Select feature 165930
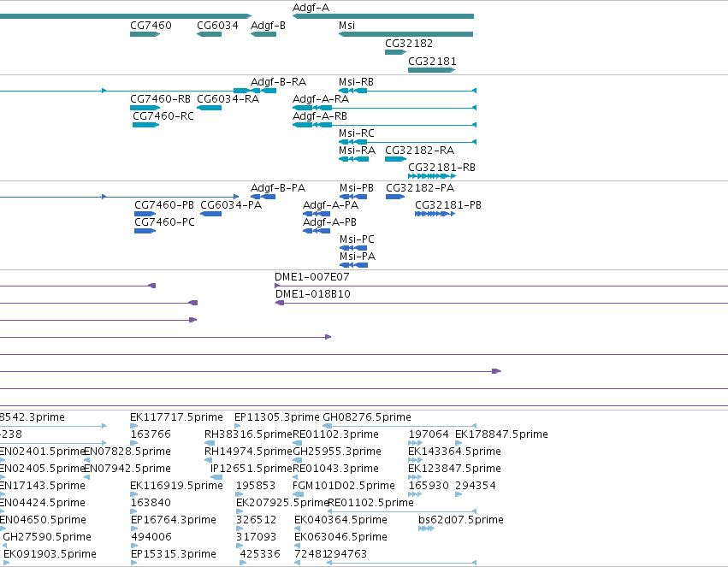 click(x=429, y=486)
